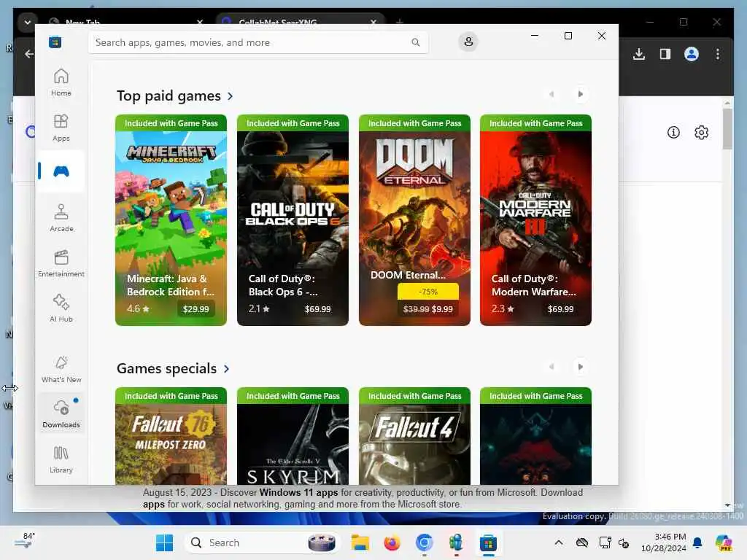Click the info icon on browser page
The width and height of the screenshot is (747, 560).
point(673,133)
